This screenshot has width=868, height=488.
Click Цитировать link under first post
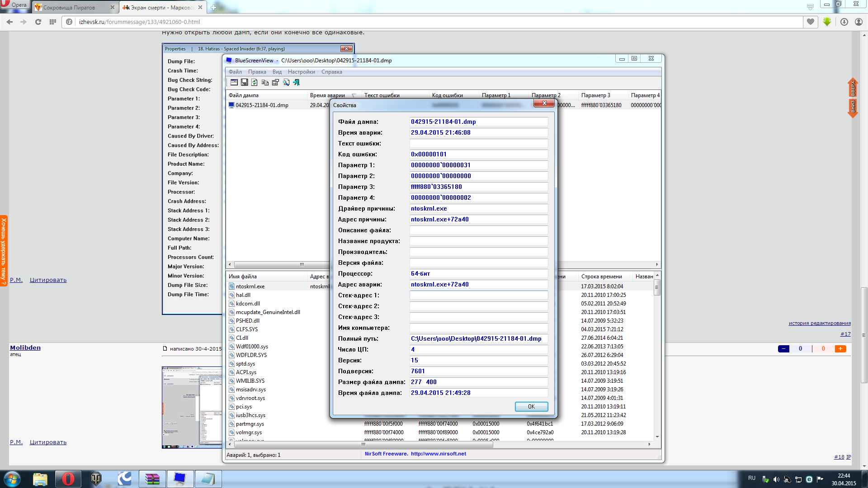(x=48, y=280)
